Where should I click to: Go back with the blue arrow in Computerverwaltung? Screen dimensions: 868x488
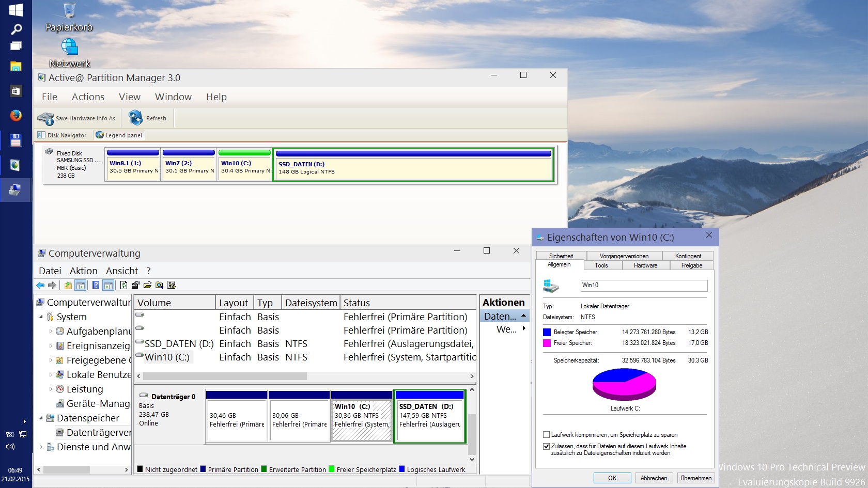40,285
